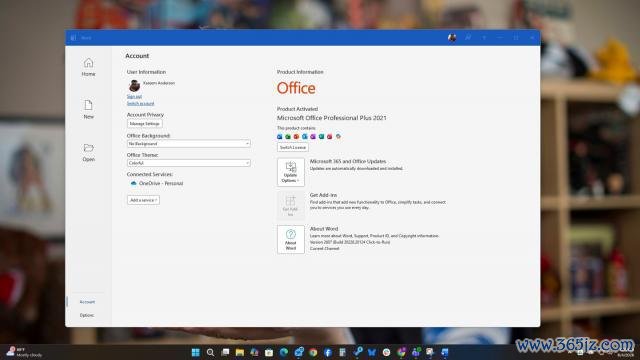640x360 pixels.
Task: Launch Chrome from the taskbar
Action: pyautogui.click(x=313, y=352)
